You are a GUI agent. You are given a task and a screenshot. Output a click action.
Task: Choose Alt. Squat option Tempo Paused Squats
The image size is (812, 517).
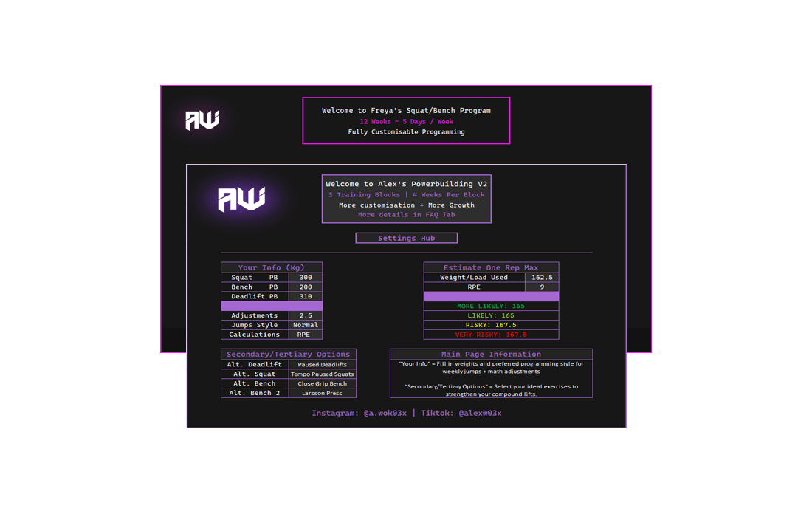[322, 374]
